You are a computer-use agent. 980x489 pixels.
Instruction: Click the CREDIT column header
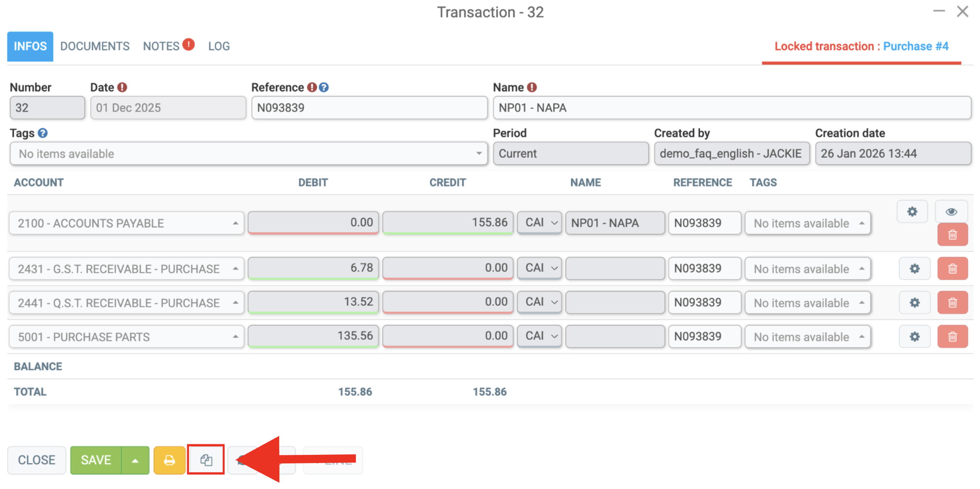[x=447, y=183]
